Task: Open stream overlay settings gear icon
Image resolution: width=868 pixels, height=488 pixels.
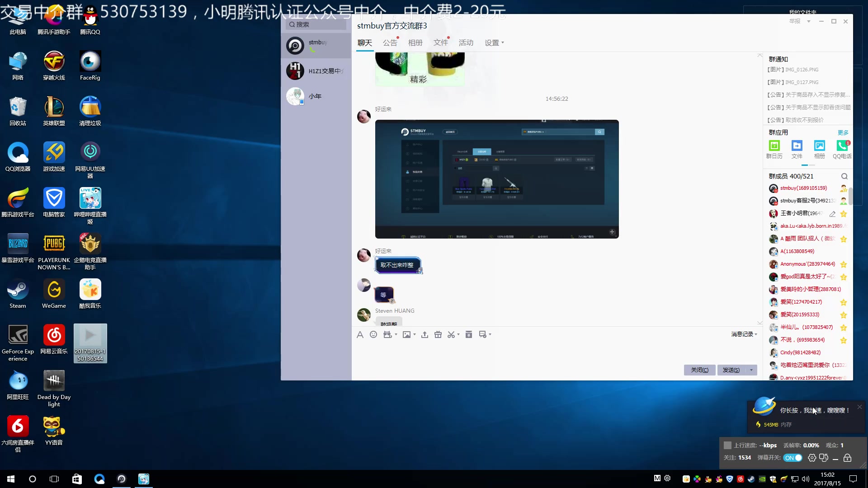Action: click(x=812, y=458)
